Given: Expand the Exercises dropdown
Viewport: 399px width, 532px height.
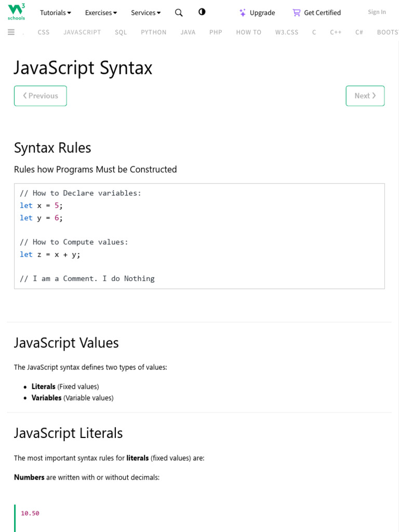Looking at the screenshot, I should [101, 12].
